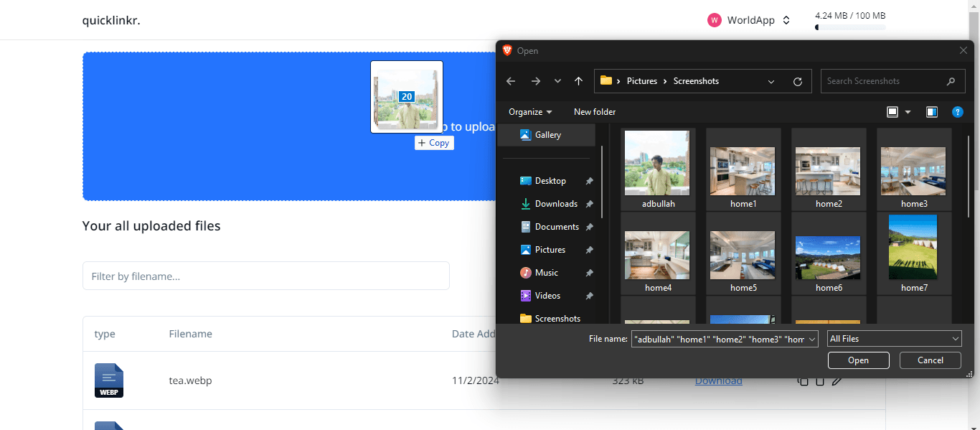This screenshot has height=430, width=980.
Task: Expand the view options dropdown arrow
Action: coord(908,112)
